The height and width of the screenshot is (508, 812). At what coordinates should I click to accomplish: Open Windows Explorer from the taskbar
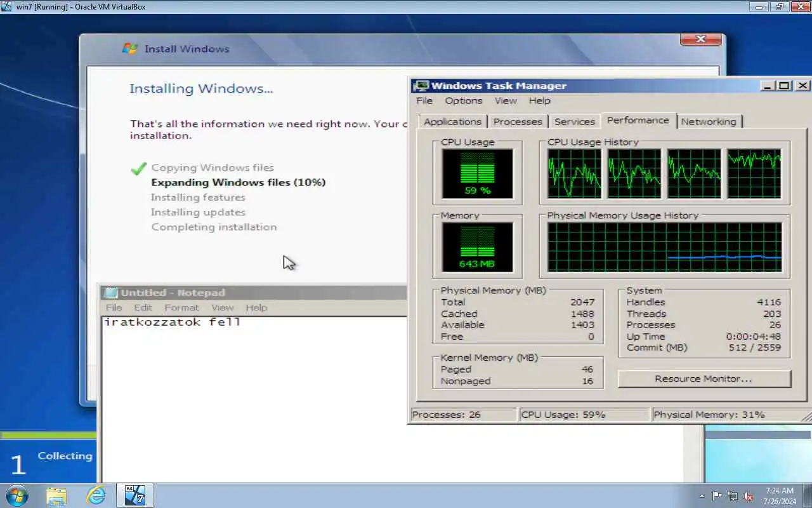tap(56, 495)
